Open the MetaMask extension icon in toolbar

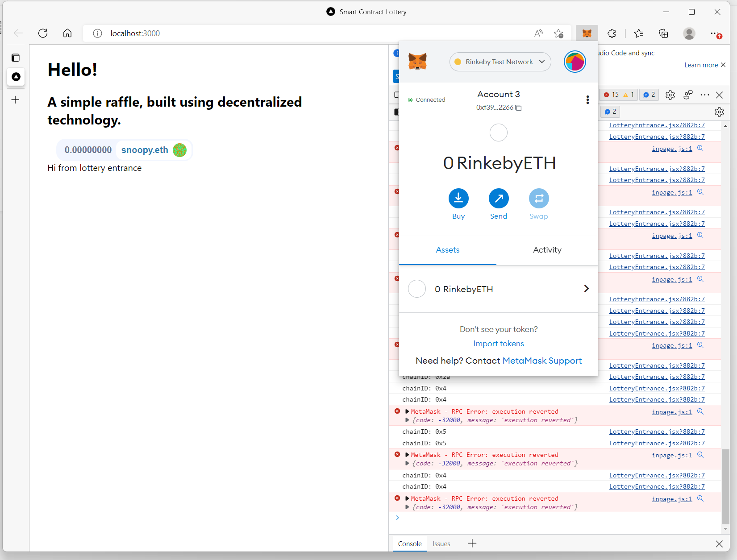587,33
